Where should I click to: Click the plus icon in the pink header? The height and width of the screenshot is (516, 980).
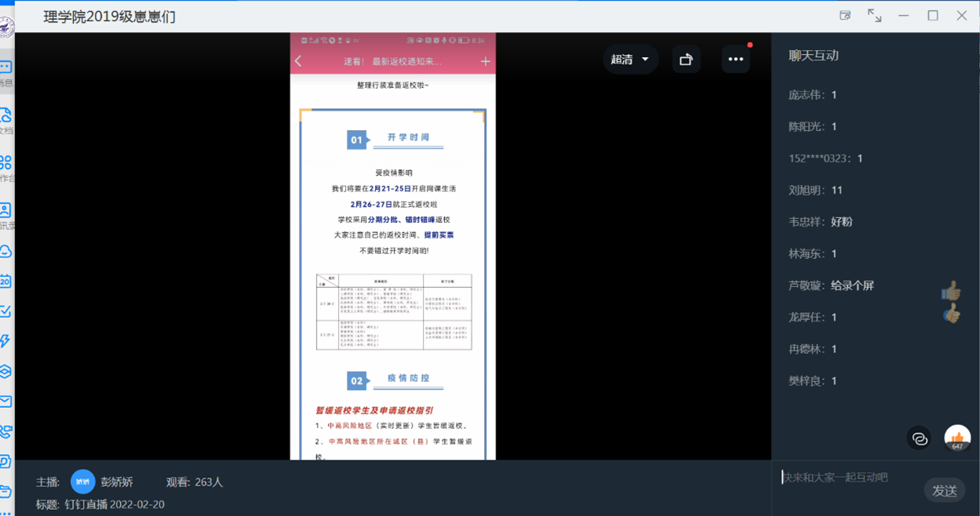coord(485,61)
